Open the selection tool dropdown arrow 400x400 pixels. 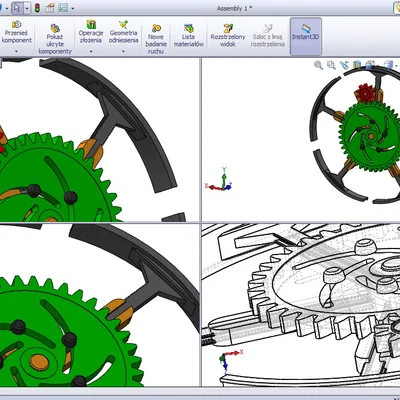tap(27, 8)
